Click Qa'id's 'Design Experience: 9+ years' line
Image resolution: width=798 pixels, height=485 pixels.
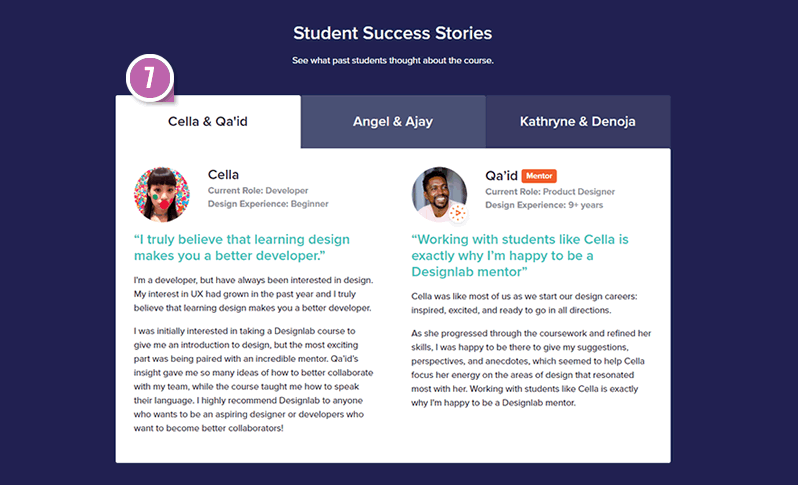click(544, 205)
